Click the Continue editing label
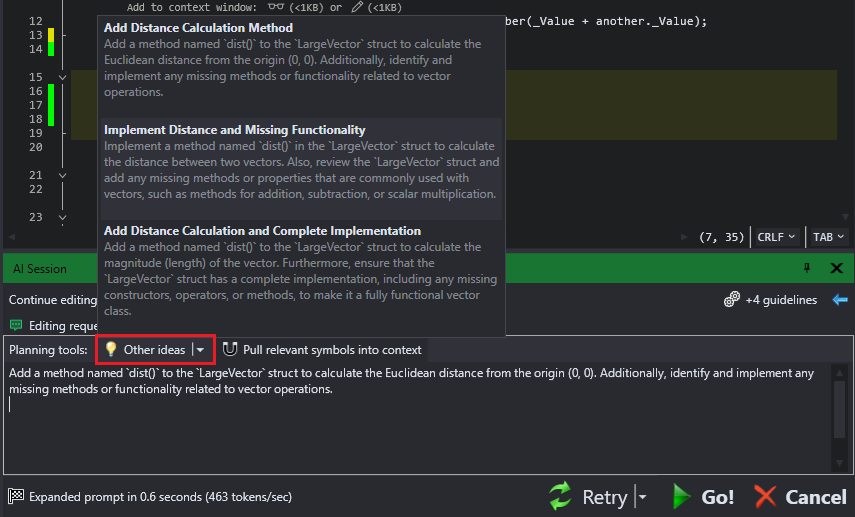 click(52, 300)
